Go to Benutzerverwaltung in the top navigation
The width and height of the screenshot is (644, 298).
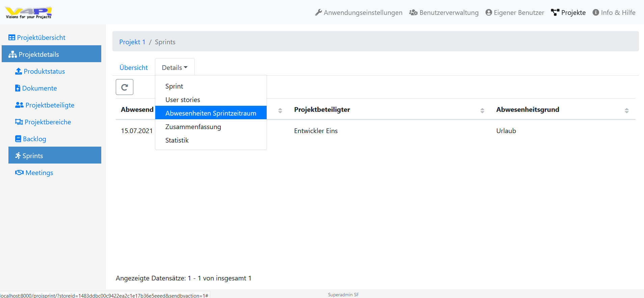click(x=444, y=13)
